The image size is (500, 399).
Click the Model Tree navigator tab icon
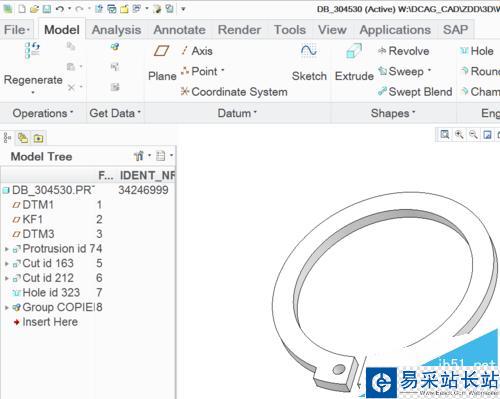[7, 138]
